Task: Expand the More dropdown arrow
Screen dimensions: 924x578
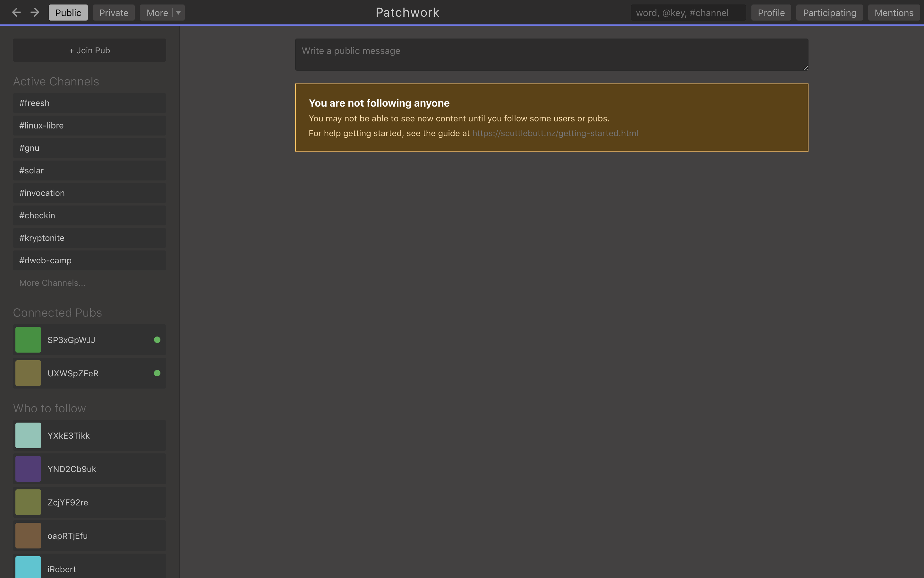Action: pos(178,13)
